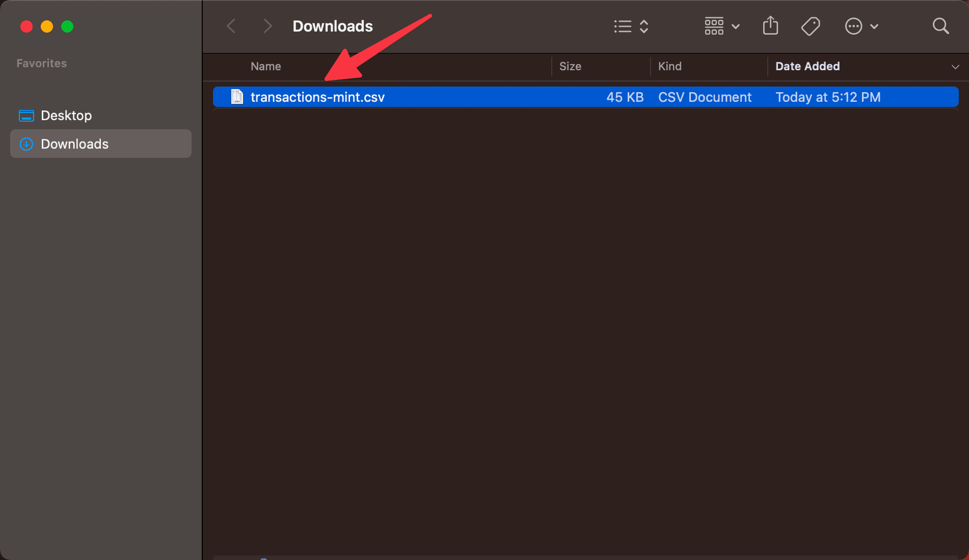The width and height of the screenshot is (969, 560).
Task: Sort by Date Added column header
Action: click(x=808, y=67)
